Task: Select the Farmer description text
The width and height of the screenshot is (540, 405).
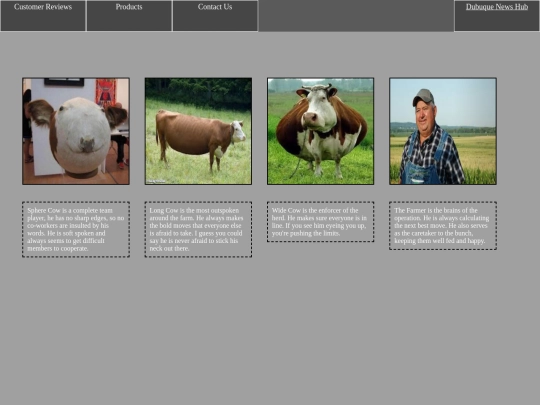Action: (x=443, y=226)
